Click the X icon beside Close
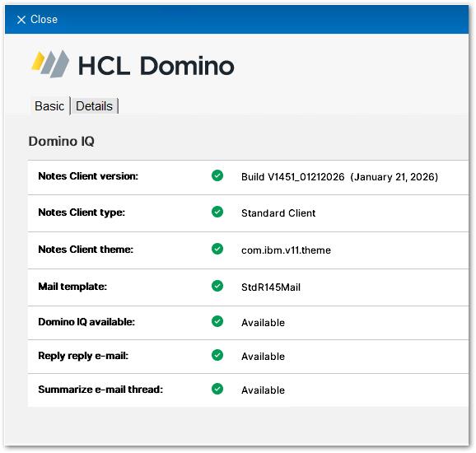Viewport: 476px width, 453px height. click(21, 20)
